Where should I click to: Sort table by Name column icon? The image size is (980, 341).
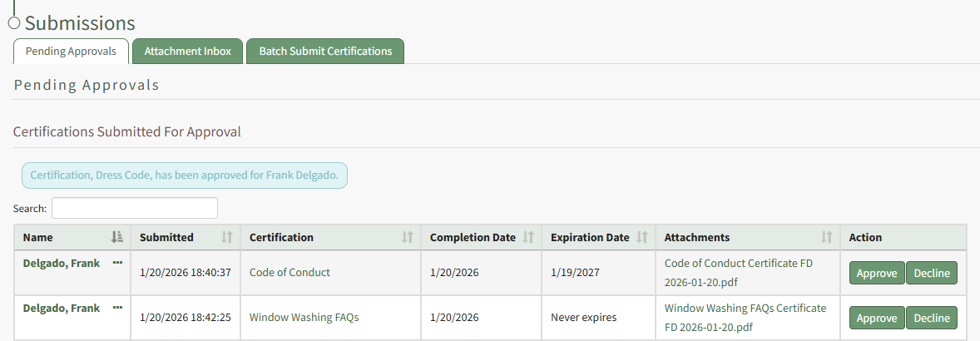tap(116, 237)
